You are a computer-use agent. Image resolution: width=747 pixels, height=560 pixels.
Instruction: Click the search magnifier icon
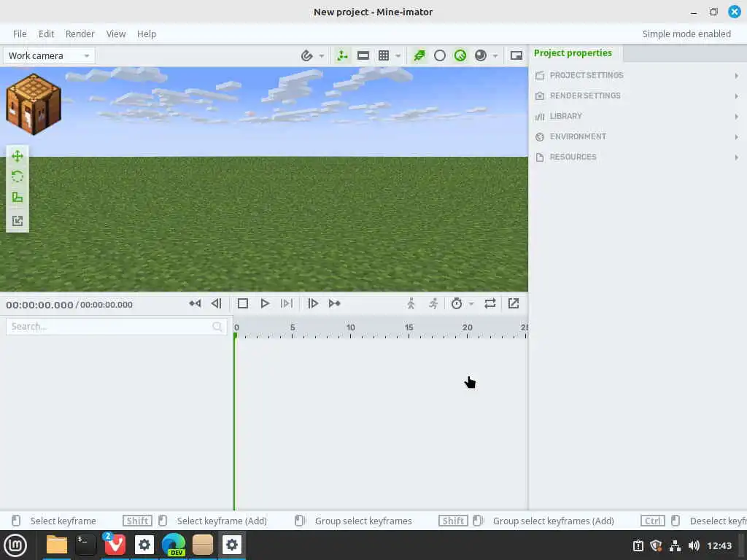point(217,327)
